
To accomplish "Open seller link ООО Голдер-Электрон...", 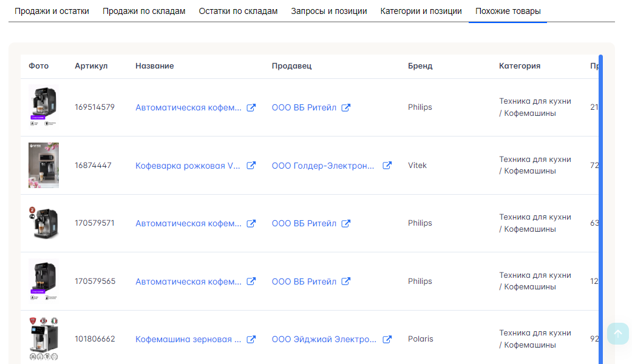I will click(x=323, y=166).
